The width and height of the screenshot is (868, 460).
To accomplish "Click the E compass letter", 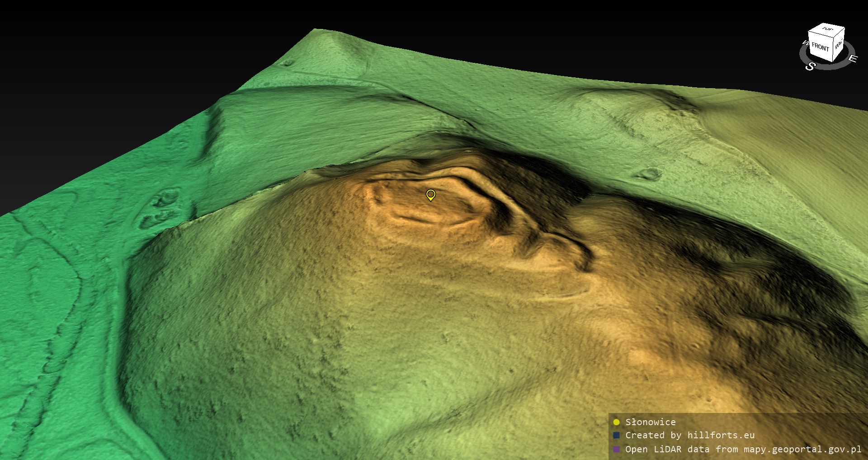I will (x=852, y=58).
